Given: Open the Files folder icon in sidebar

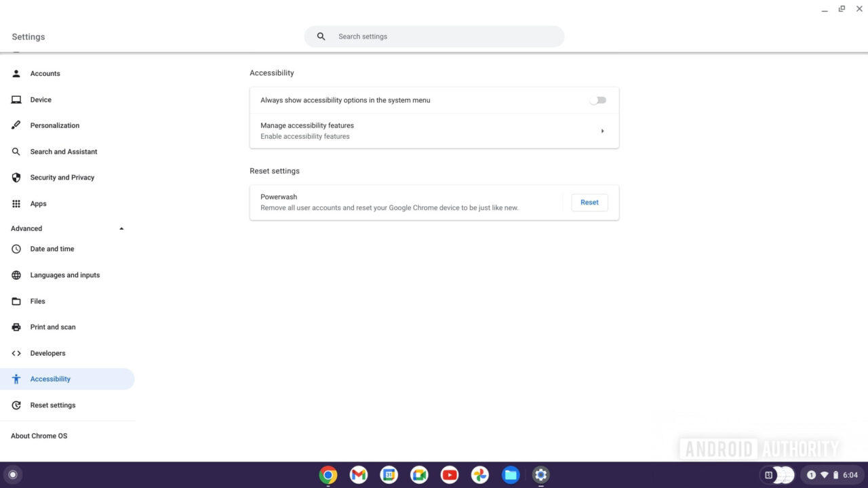Looking at the screenshot, I should coord(16,301).
